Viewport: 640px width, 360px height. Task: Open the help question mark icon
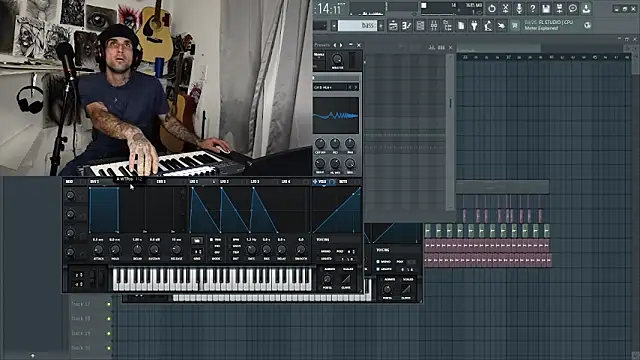pyautogui.click(x=532, y=8)
